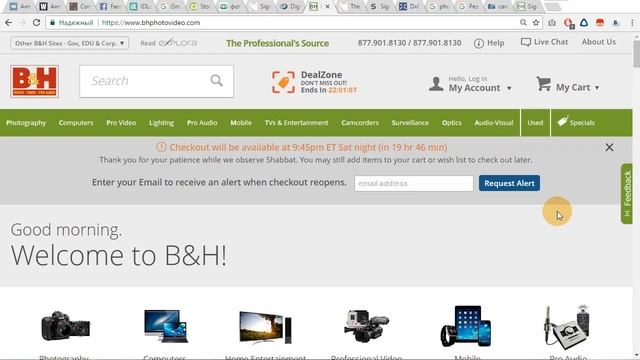Open Surveillance menu item
Viewport: 640px width, 360px height.
(x=410, y=123)
